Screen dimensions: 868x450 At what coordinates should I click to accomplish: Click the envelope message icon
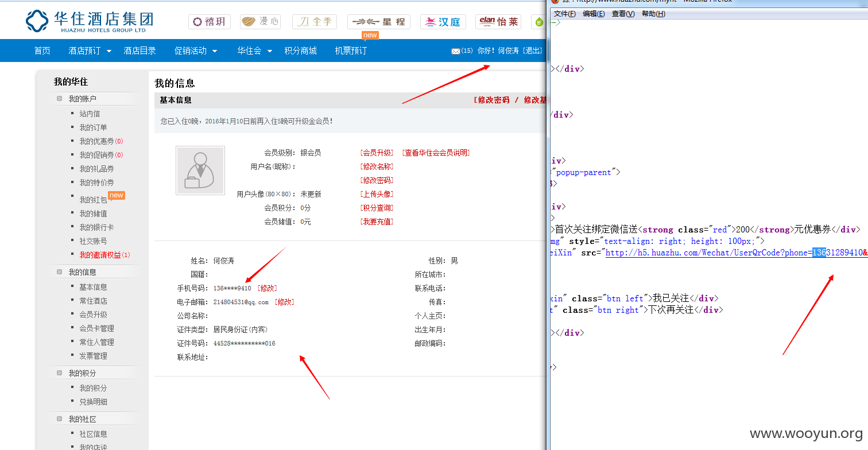pyautogui.click(x=456, y=51)
